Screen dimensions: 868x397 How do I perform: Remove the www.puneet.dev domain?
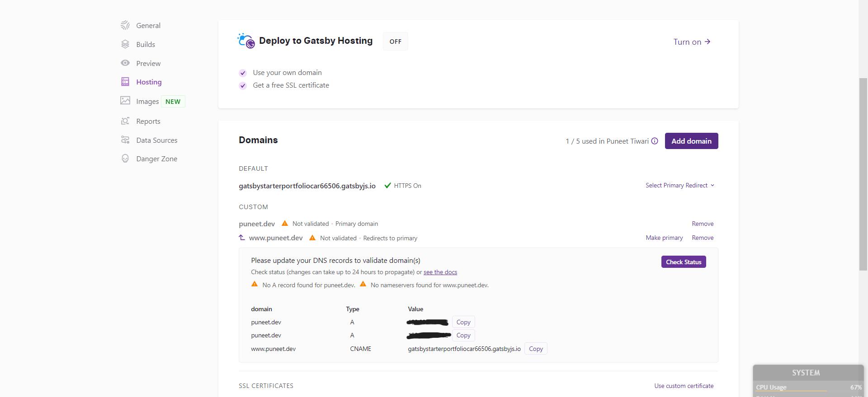[703, 238]
